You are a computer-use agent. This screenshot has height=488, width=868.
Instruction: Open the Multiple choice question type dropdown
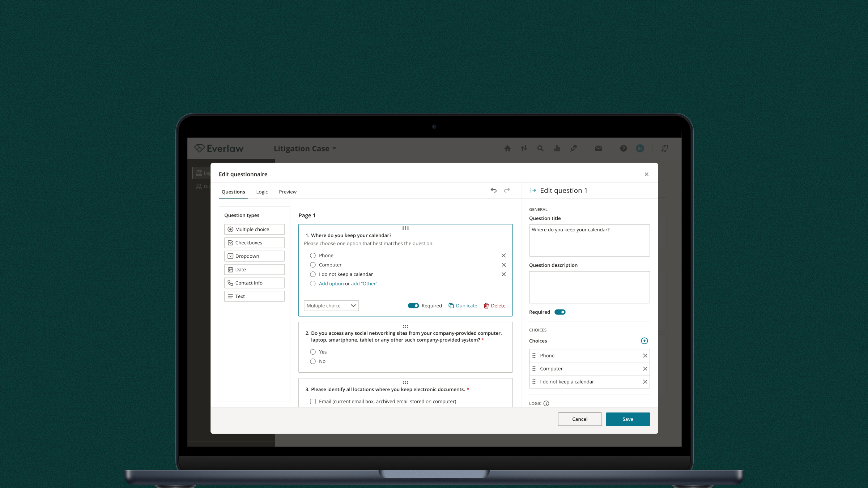tap(331, 305)
